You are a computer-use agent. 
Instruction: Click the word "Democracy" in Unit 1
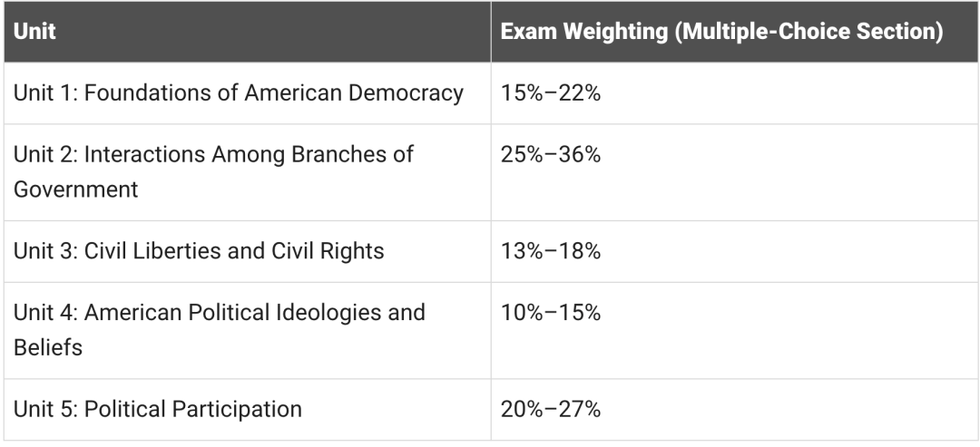coord(416,93)
